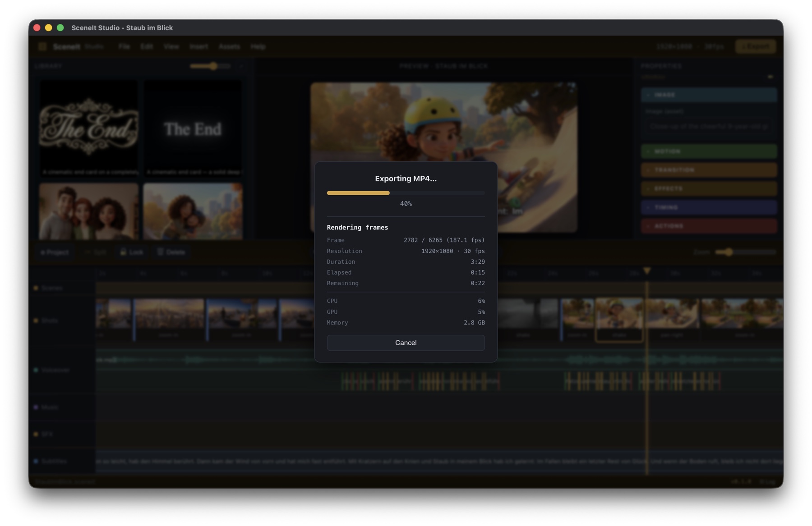Click the Elapsed value '0:15'

(478, 273)
